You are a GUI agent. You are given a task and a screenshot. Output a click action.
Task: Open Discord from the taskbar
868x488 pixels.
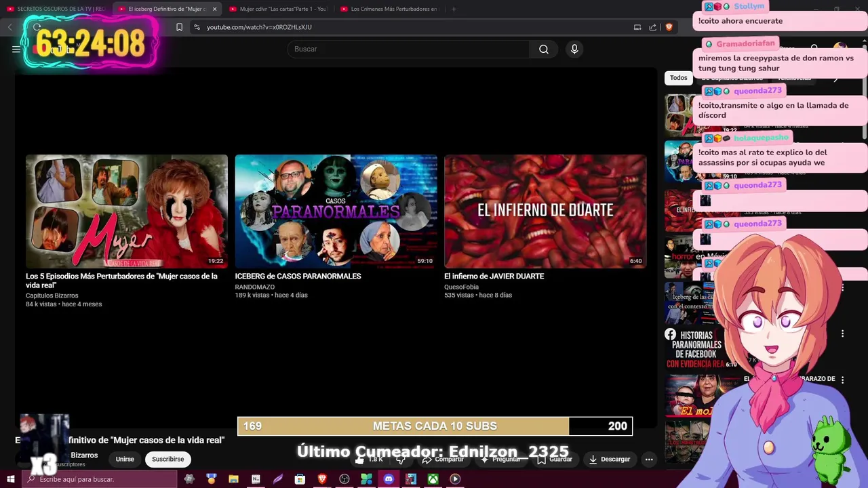389,479
